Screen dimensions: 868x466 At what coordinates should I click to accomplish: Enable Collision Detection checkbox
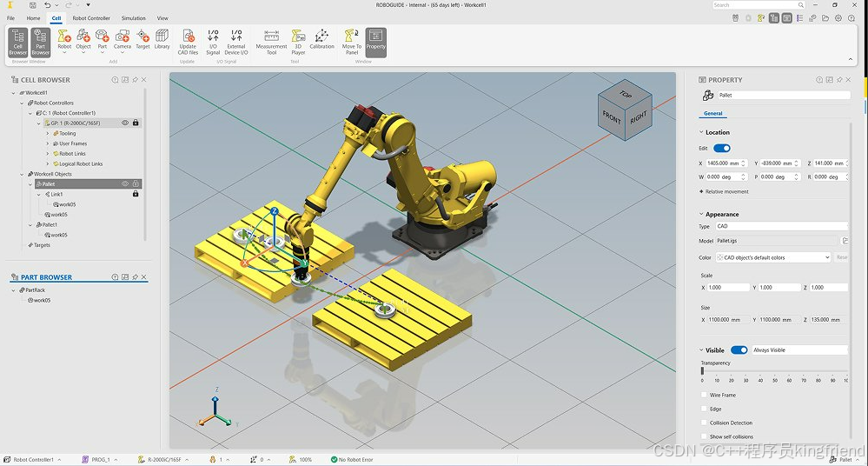(704, 423)
